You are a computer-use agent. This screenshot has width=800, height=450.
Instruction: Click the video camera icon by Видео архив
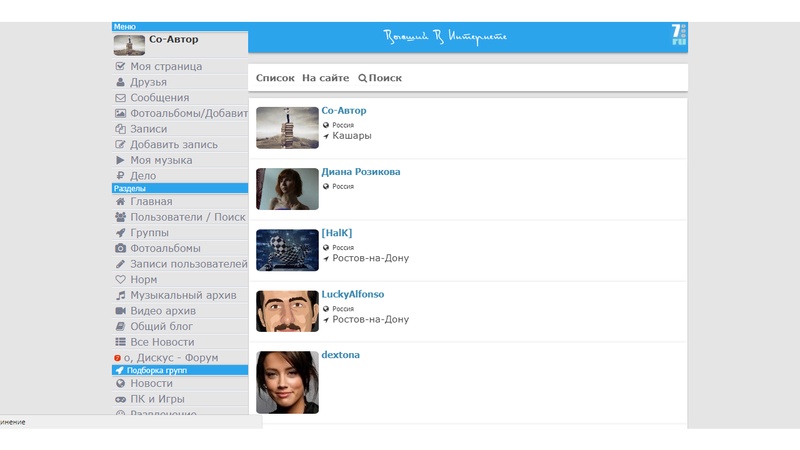coord(121,311)
